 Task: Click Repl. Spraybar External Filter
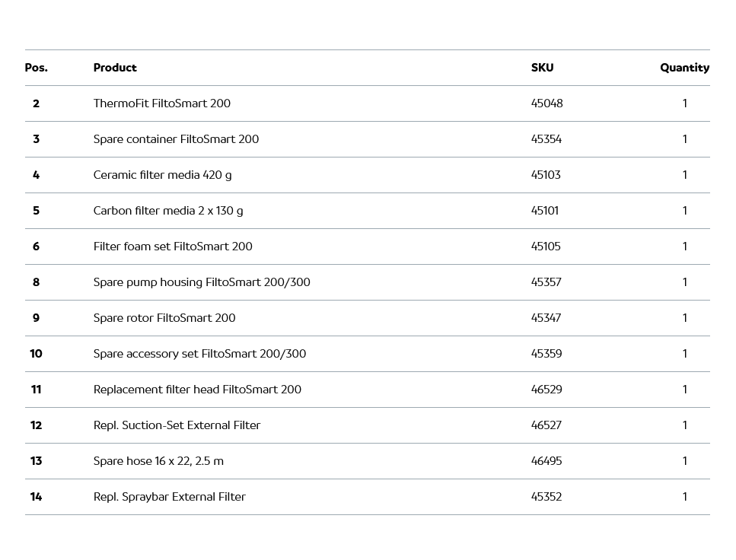169,497
